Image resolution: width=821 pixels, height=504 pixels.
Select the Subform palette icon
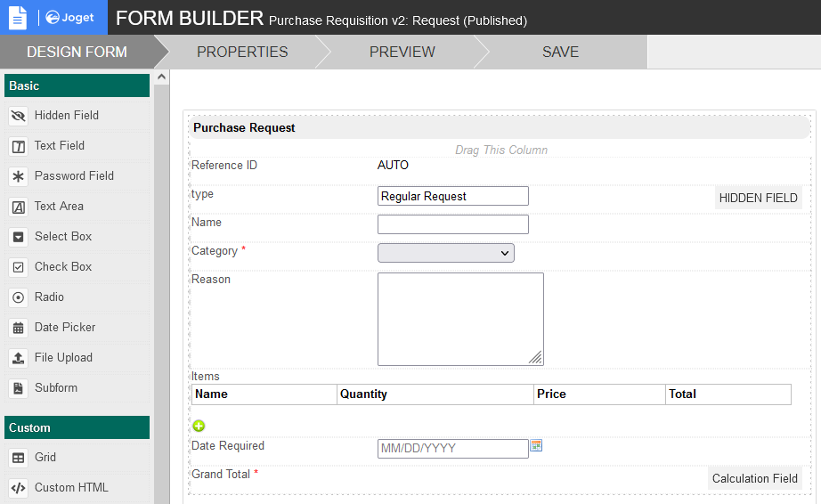(x=18, y=388)
